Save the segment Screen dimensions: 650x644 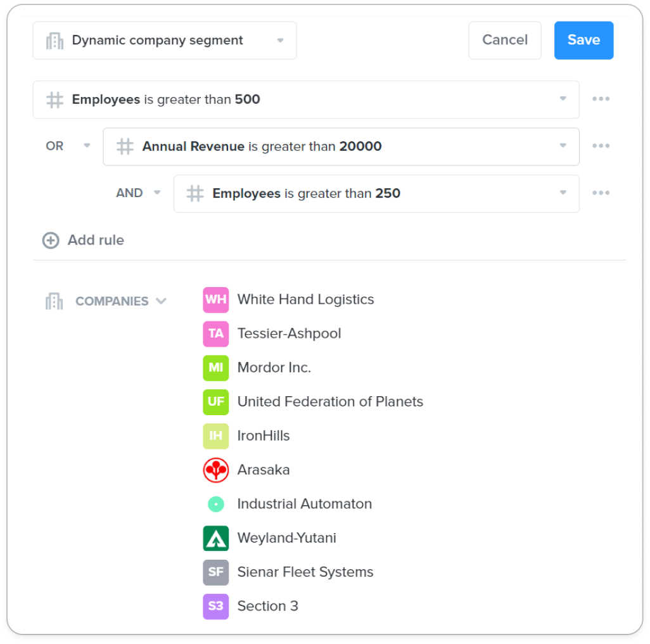coord(583,40)
